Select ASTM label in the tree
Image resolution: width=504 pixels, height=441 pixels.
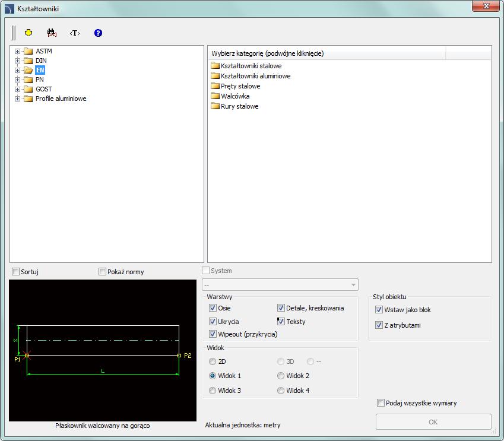(x=44, y=52)
